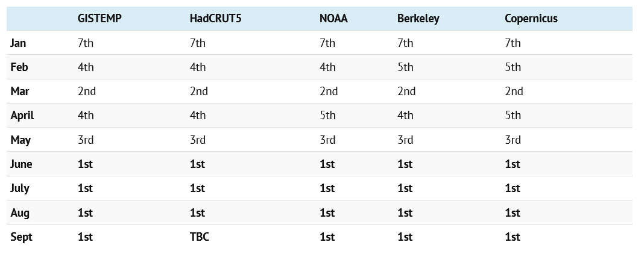Click the NOAA column header

(x=333, y=19)
